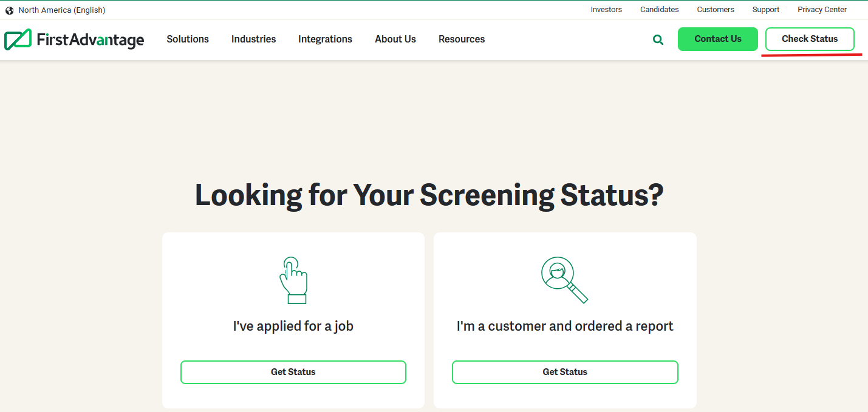Expand the Resources menu
The height and width of the screenshot is (412, 868).
pos(462,39)
